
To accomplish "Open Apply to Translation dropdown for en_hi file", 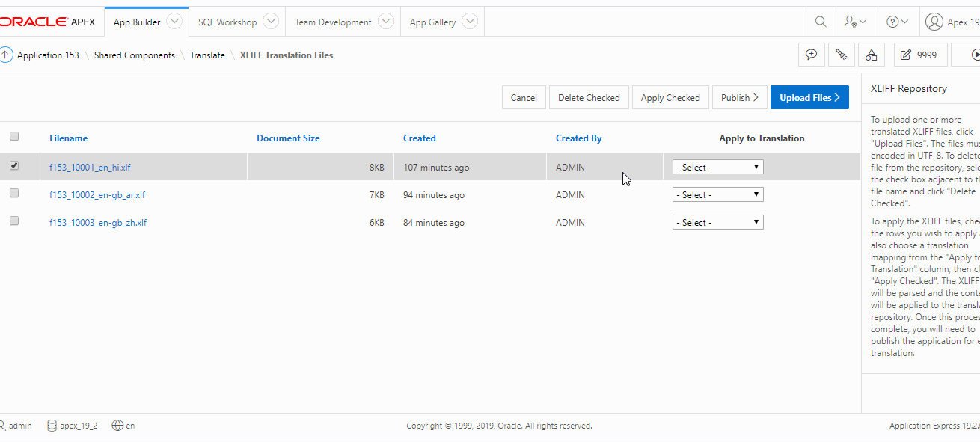I will tap(717, 168).
